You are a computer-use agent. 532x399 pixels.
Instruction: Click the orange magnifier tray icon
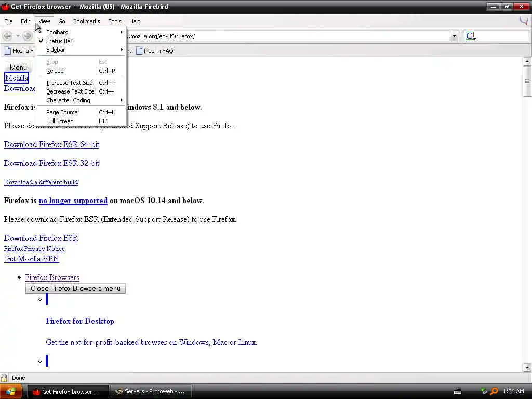(495, 391)
